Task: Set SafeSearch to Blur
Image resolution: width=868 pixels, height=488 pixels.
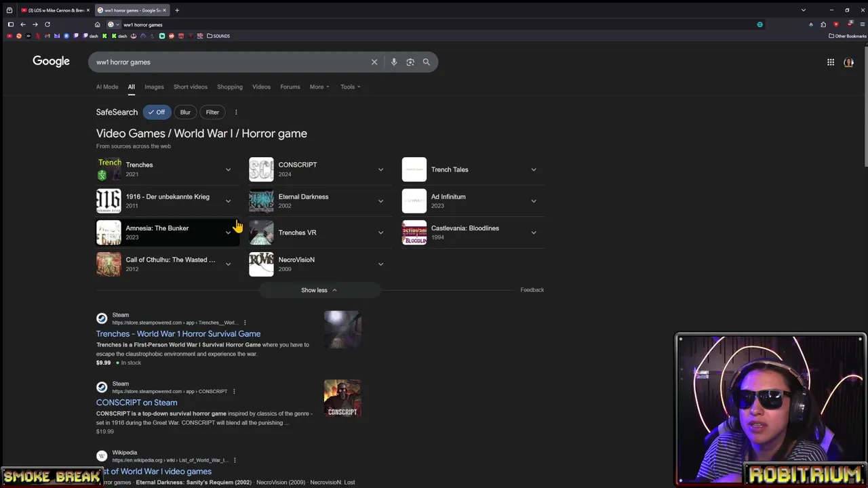Action: [x=185, y=113]
